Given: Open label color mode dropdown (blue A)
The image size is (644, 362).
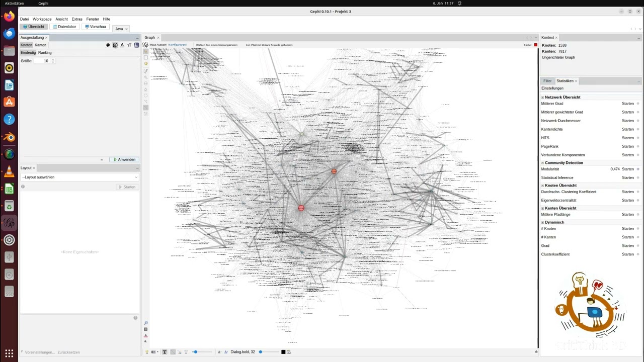Looking at the screenshot, I should coord(226,352).
